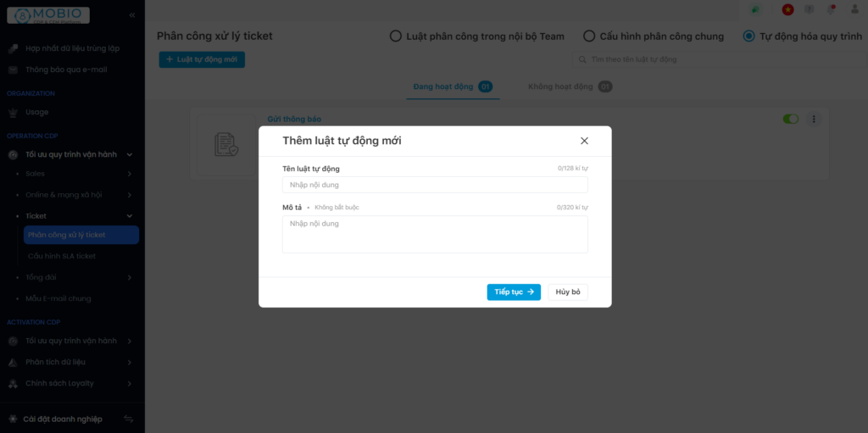Click the swap icon beside Cài đặt doanh nghiệp
Viewport: 868px width, 433px height.
129,419
